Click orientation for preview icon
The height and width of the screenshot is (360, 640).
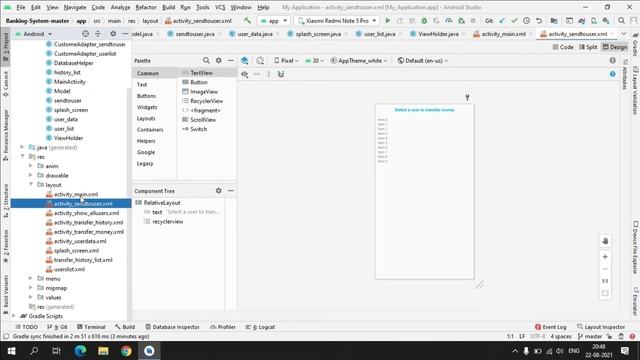pyautogui.click(x=260, y=60)
